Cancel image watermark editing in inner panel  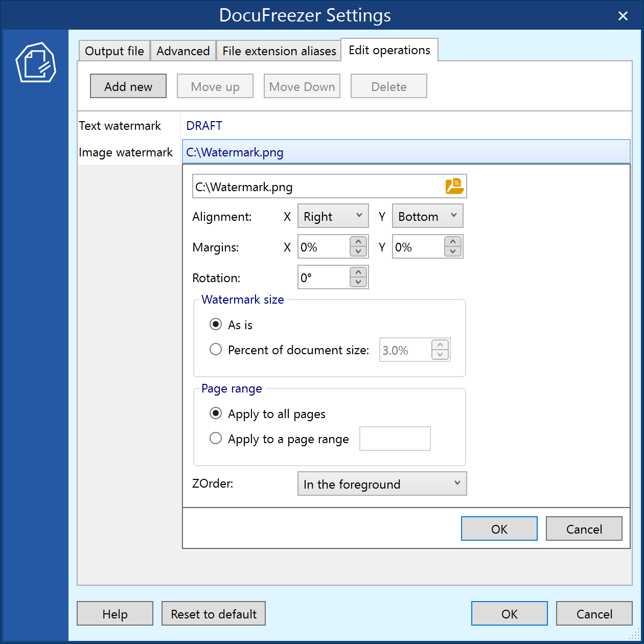(x=584, y=529)
